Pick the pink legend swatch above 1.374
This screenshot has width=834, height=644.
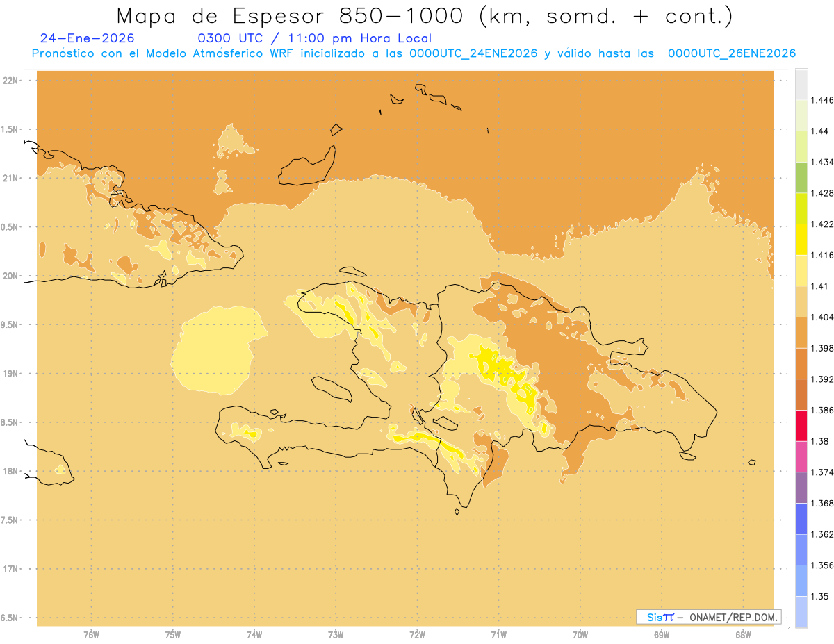pyautogui.click(x=801, y=456)
